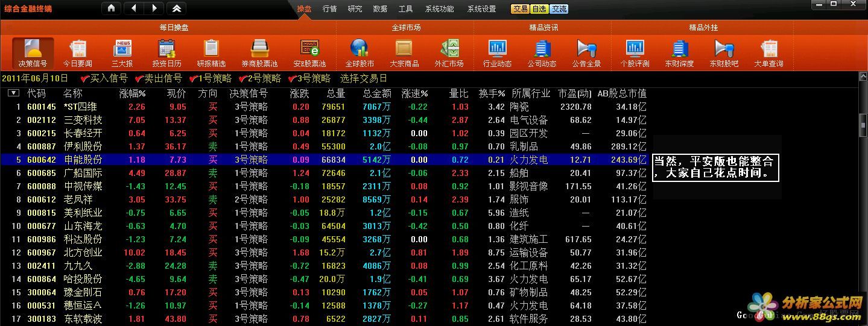868x326 pixels.
Task: Open 大宗商品 commodities icon
Action: click(x=404, y=53)
